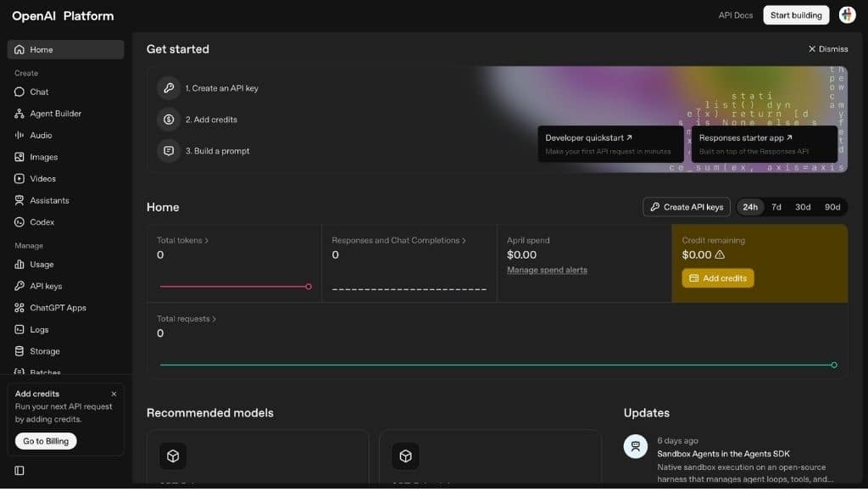Open the Images icon
This screenshot has width=868, height=492.
click(19, 157)
